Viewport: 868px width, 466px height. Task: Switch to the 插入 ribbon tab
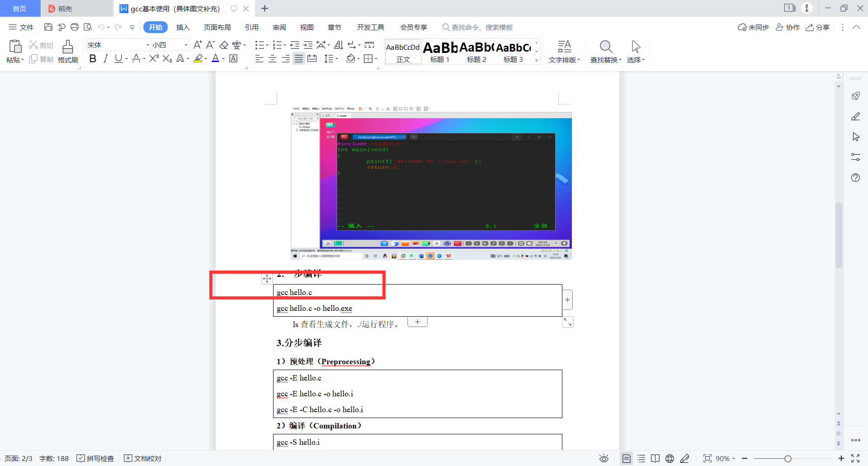(183, 27)
